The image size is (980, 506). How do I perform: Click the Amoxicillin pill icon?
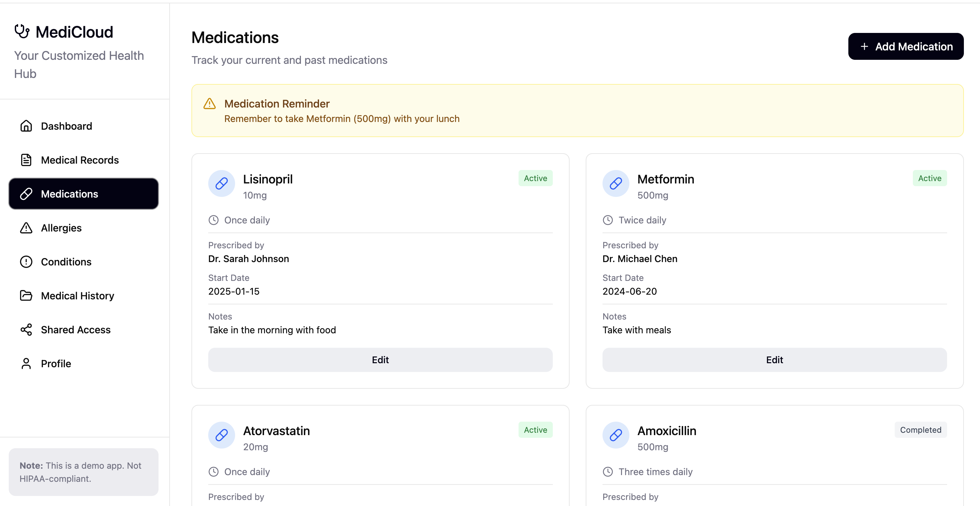point(616,435)
